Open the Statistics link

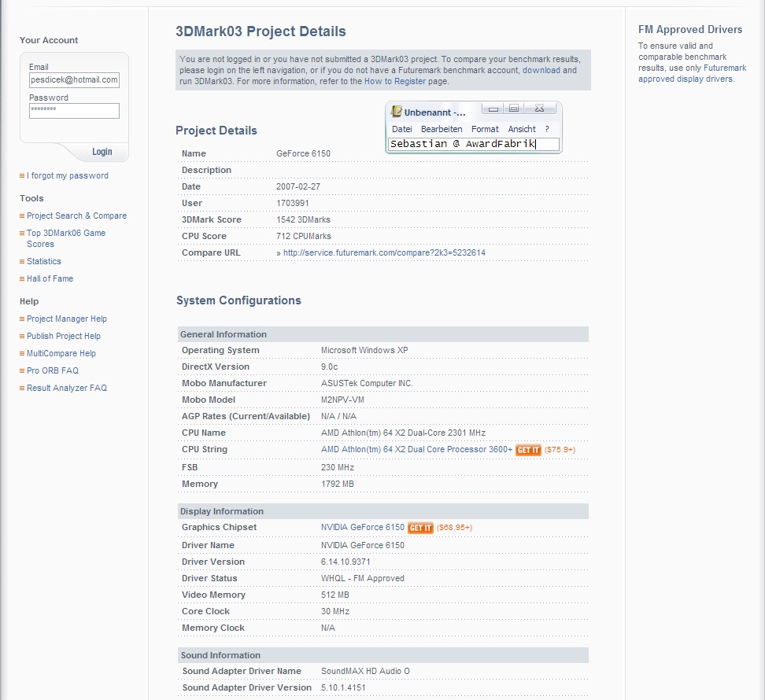pos(44,261)
